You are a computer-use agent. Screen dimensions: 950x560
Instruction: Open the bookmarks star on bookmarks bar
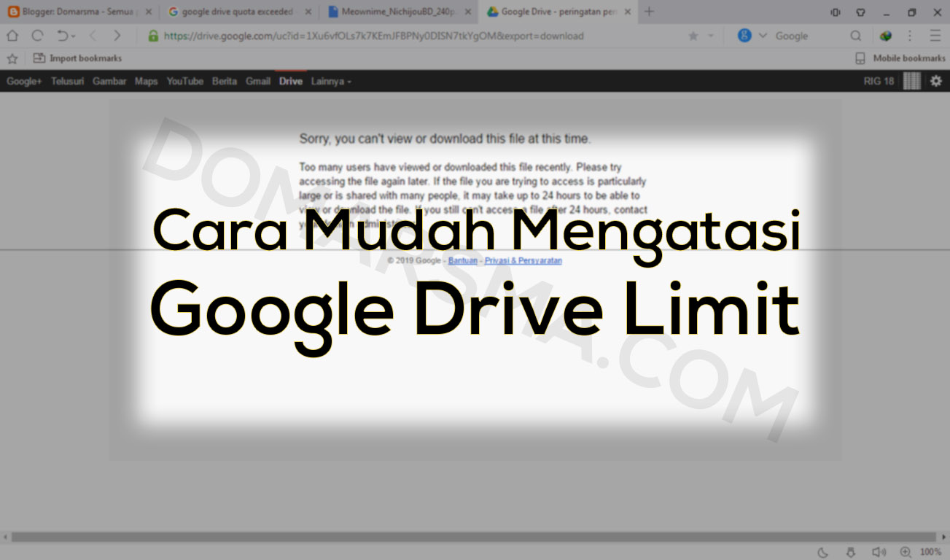click(12, 58)
